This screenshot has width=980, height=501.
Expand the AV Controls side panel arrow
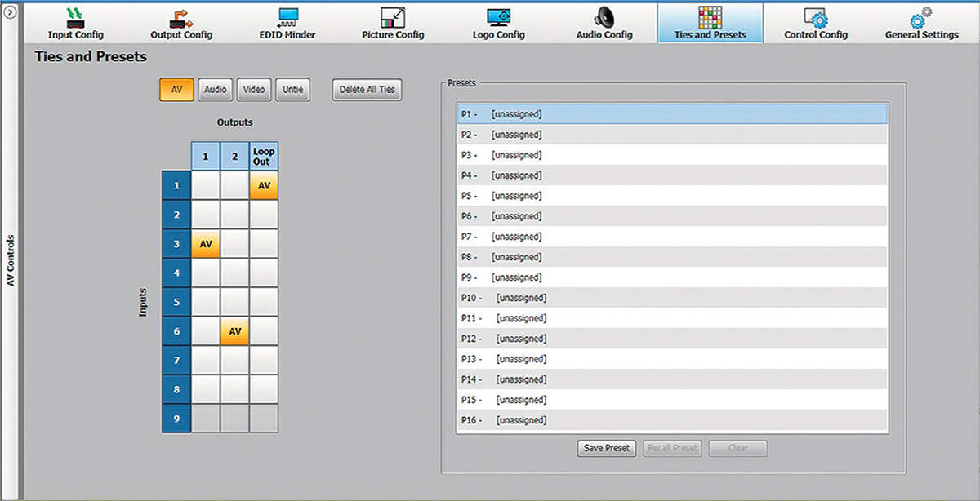pyautogui.click(x=11, y=13)
